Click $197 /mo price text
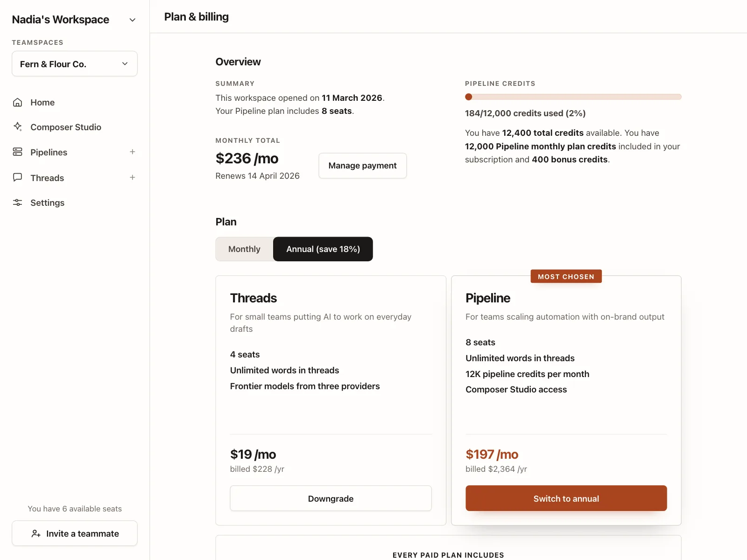The width and height of the screenshot is (747, 560). coord(492,454)
